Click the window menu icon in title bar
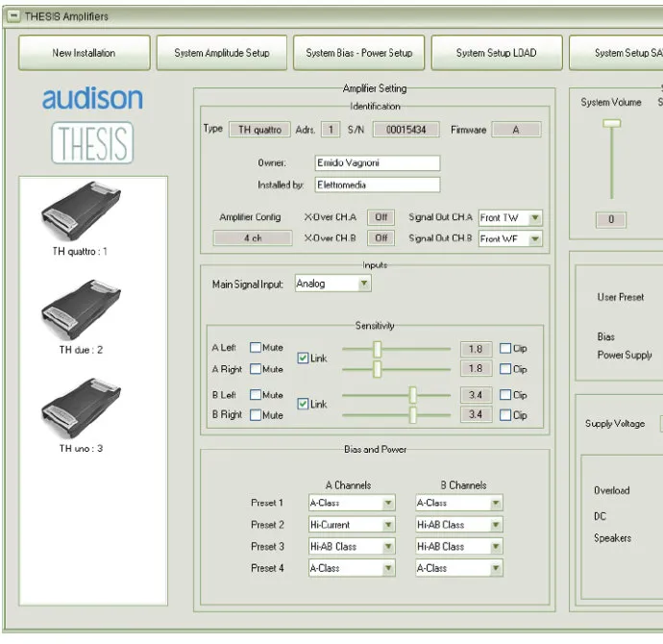Screen dimensions: 663x644 coord(13,16)
